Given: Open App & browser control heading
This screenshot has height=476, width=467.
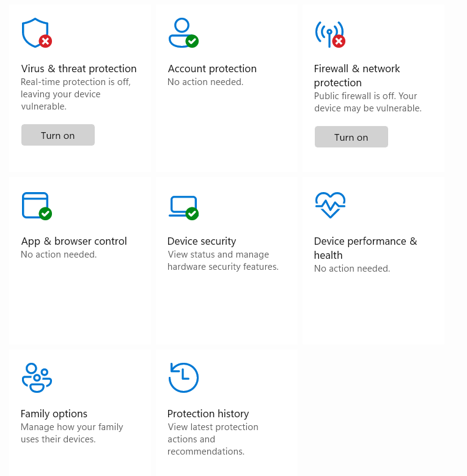Looking at the screenshot, I should 74,241.
